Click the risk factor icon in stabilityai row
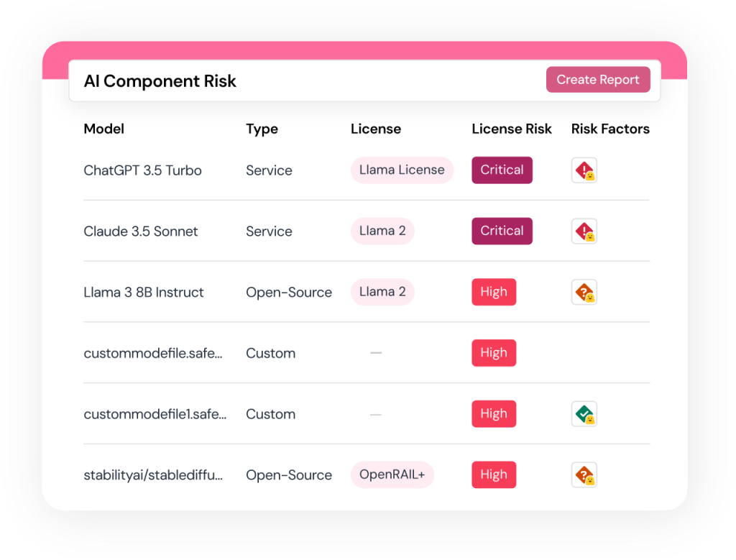736x560 pixels. pyautogui.click(x=584, y=475)
